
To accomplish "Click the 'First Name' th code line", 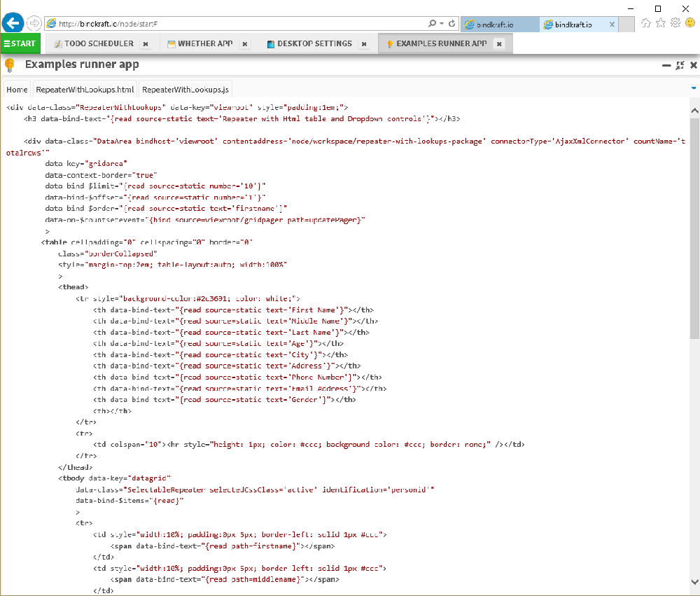I will tap(234, 310).
